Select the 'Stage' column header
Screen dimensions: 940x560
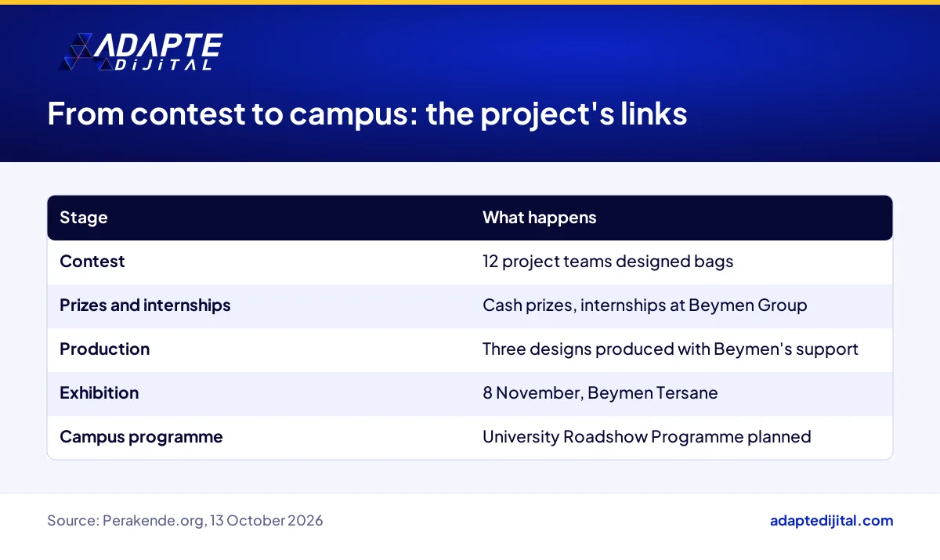[84, 218]
